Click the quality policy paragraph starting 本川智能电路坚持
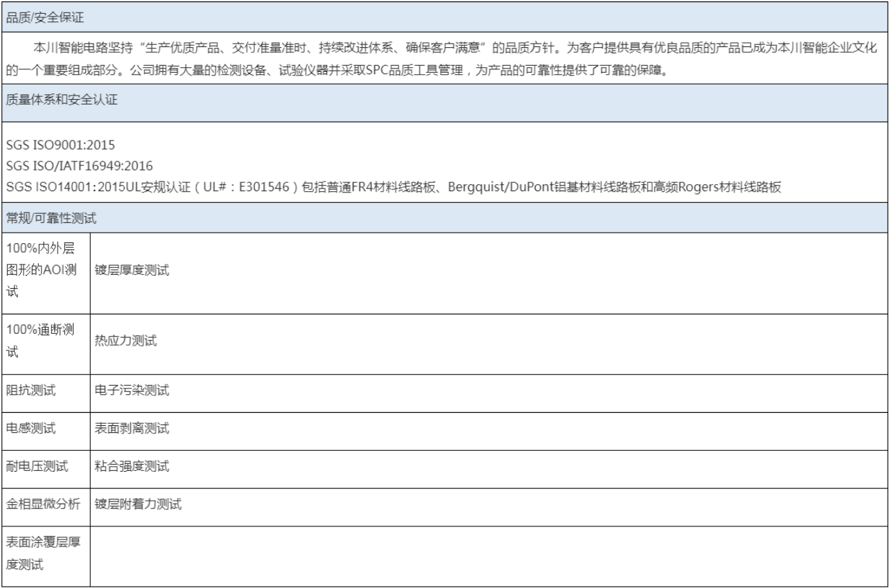Image resolution: width=889 pixels, height=588 pixels. [443, 60]
